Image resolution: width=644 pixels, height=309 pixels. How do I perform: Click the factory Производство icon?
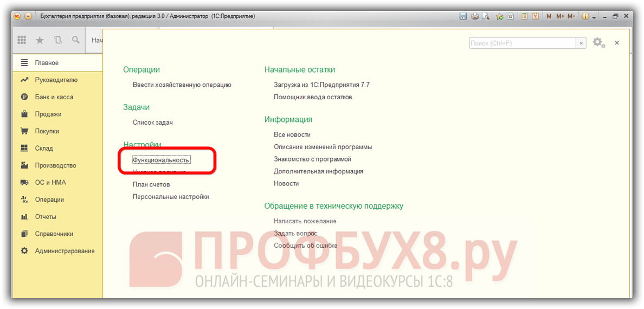pyautogui.click(x=24, y=165)
